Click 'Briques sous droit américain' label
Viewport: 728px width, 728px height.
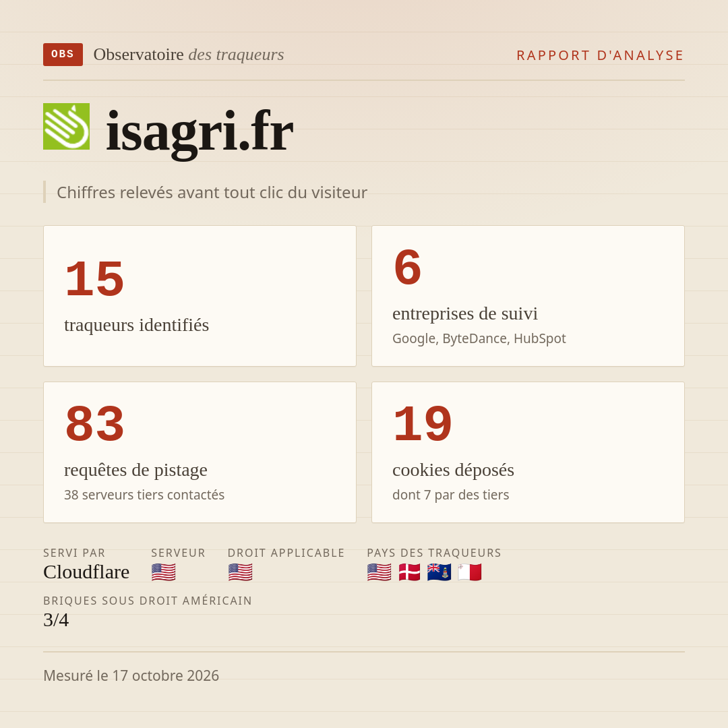[x=148, y=601]
